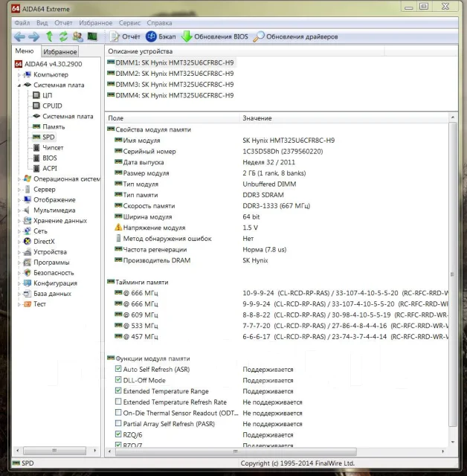Open the Вид menu
The image size is (467, 476).
(42, 23)
